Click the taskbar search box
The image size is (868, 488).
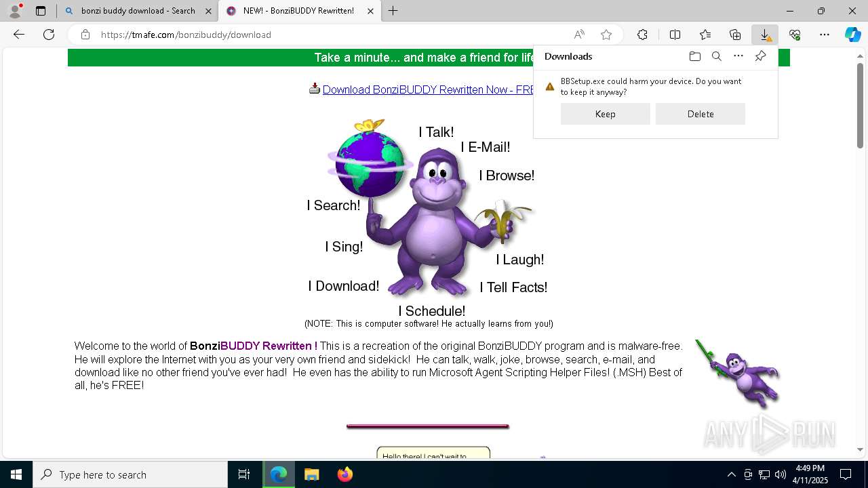point(130,474)
